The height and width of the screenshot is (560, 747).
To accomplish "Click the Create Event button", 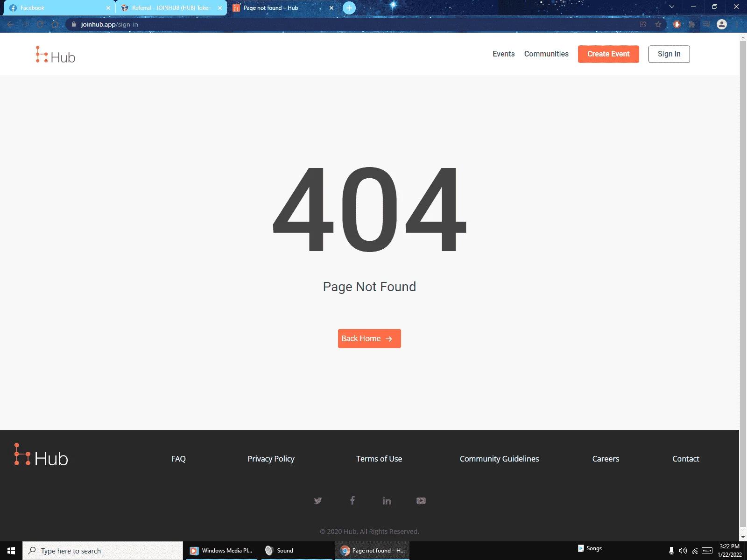I will pos(608,54).
